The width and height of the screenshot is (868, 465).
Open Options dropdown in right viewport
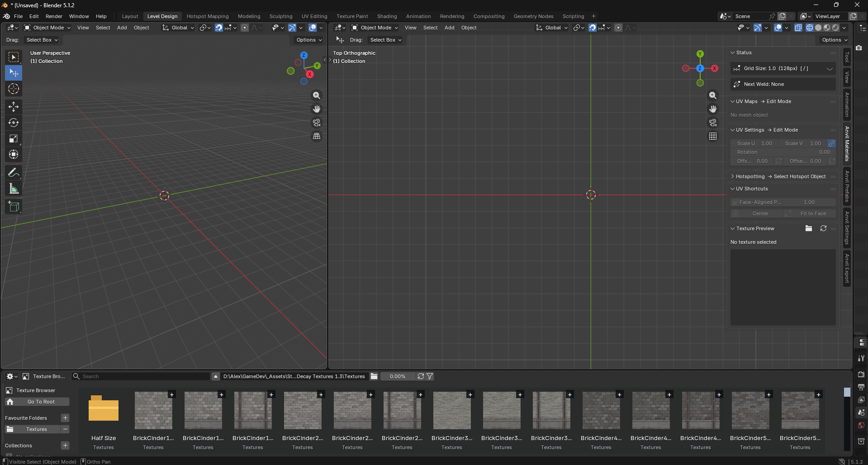click(835, 40)
